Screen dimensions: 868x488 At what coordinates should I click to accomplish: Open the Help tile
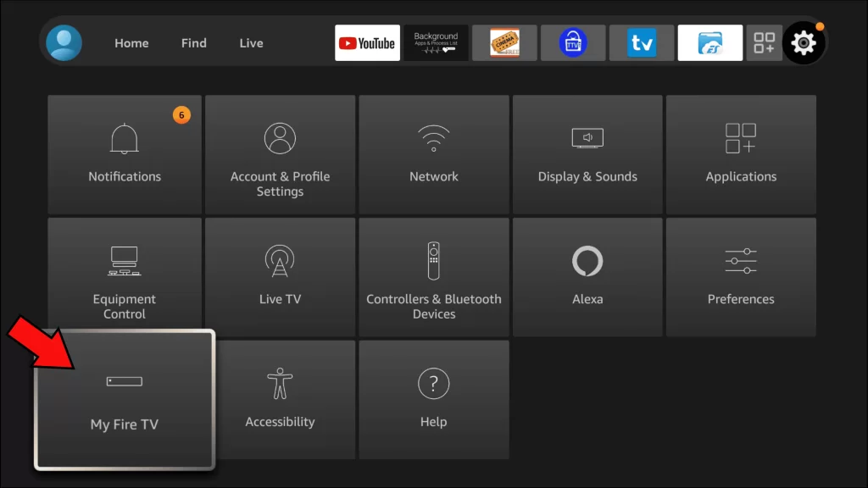point(434,400)
